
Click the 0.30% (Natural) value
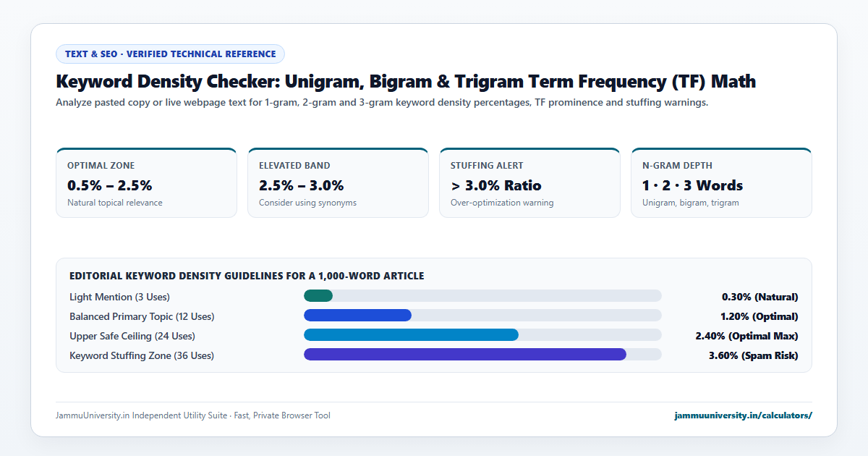pyautogui.click(x=760, y=297)
